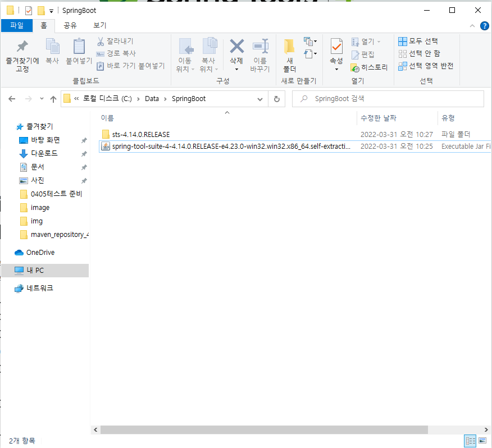This screenshot has width=492, height=448.
Task: Click 경로 복사 (Copy path)
Action: [116, 53]
